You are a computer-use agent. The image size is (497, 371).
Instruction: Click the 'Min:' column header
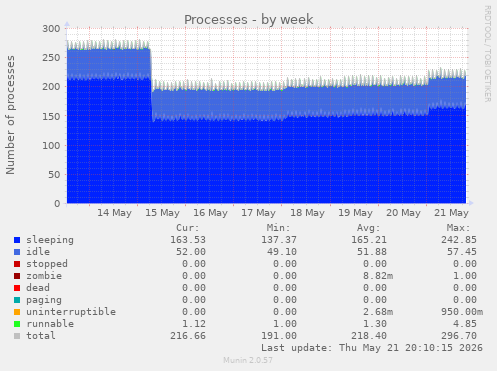(x=278, y=228)
